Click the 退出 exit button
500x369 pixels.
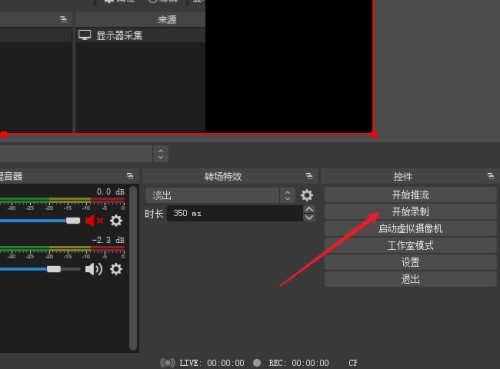click(410, 279)
